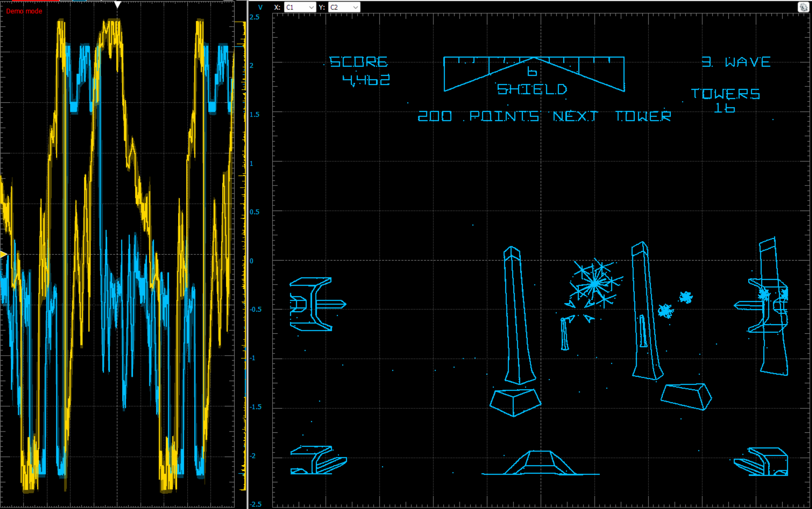Click the 2.5 top voltage scale label
The width and height of the screenshot is (812, 509).
tap(254, 17)
